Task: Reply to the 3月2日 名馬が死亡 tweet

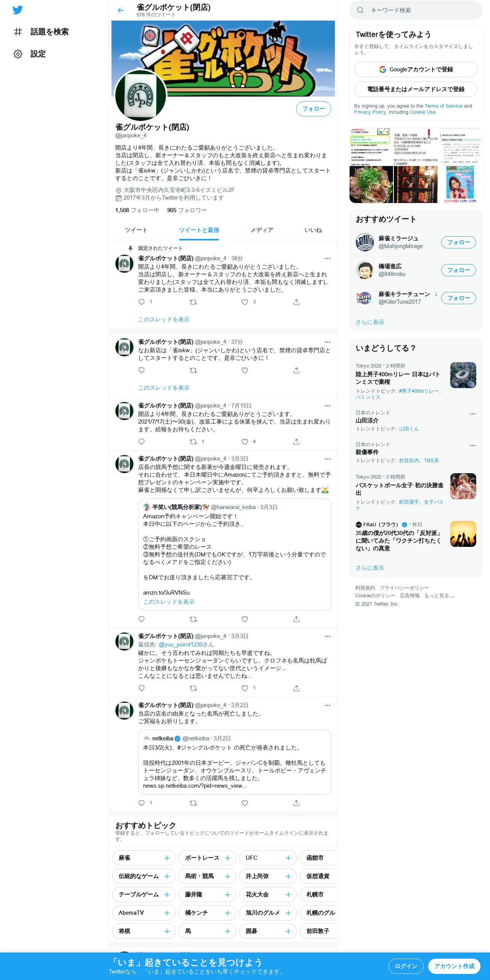Action: (x=142, y=803)
